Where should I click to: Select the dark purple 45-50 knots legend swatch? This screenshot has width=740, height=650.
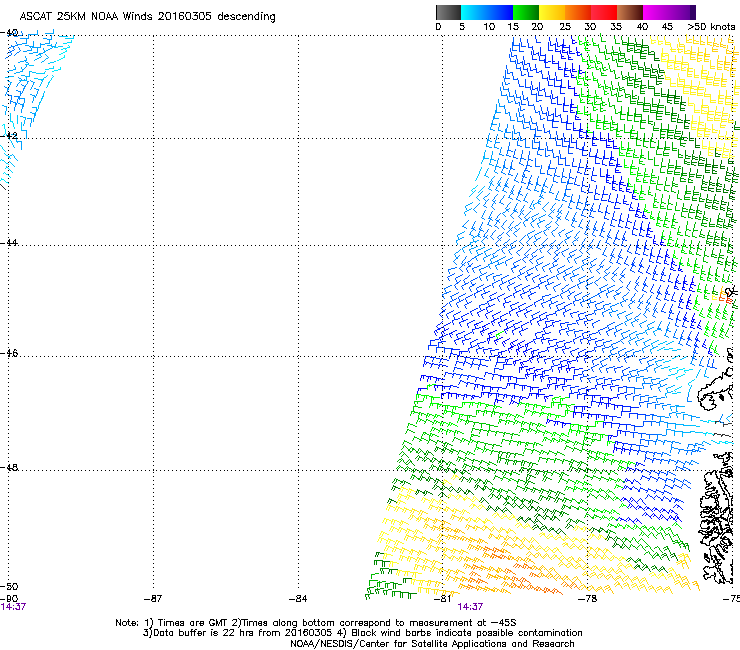(x=682, y=12)
